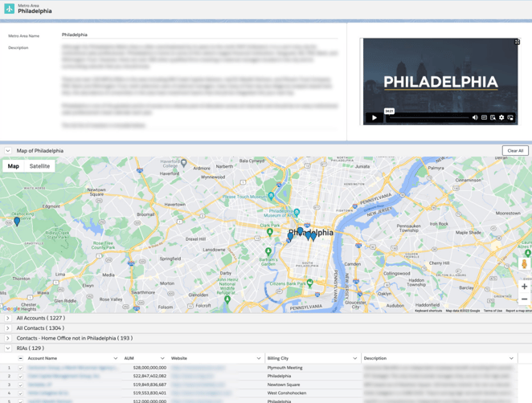Open the Billing City column dropdown
This screenshot has width=532, height=403.
click(x=354, y=359)
